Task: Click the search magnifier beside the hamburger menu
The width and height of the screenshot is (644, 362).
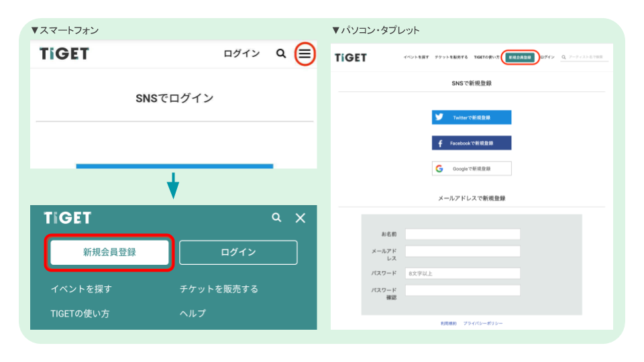Action: pos(281,54)
